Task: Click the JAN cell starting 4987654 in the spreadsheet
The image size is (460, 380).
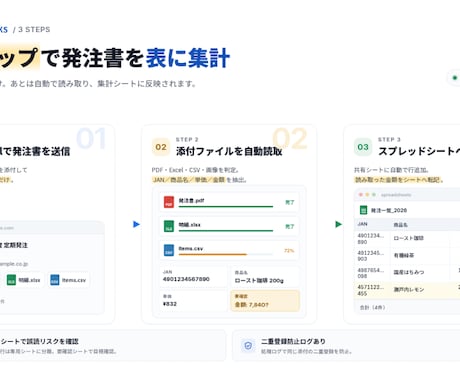Action: click(371, 273)
